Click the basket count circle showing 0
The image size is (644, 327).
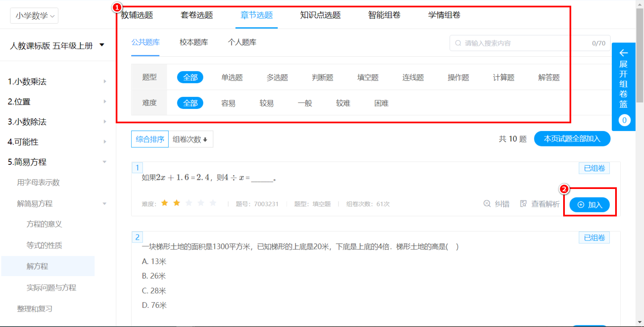tap(624, 120)
